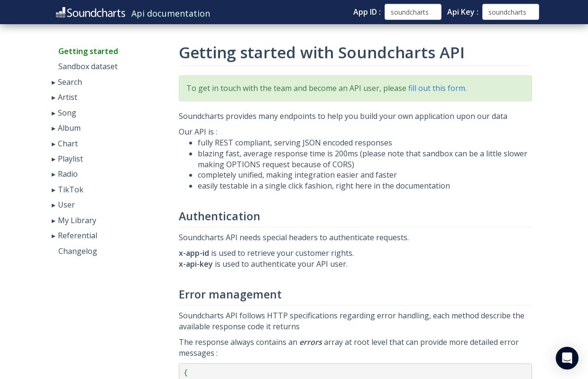
Task: Select Referential in sidebar
Action: [77, 235]
